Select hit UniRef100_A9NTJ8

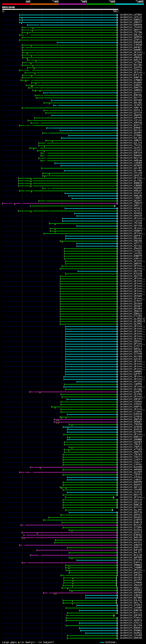[131, 108]
